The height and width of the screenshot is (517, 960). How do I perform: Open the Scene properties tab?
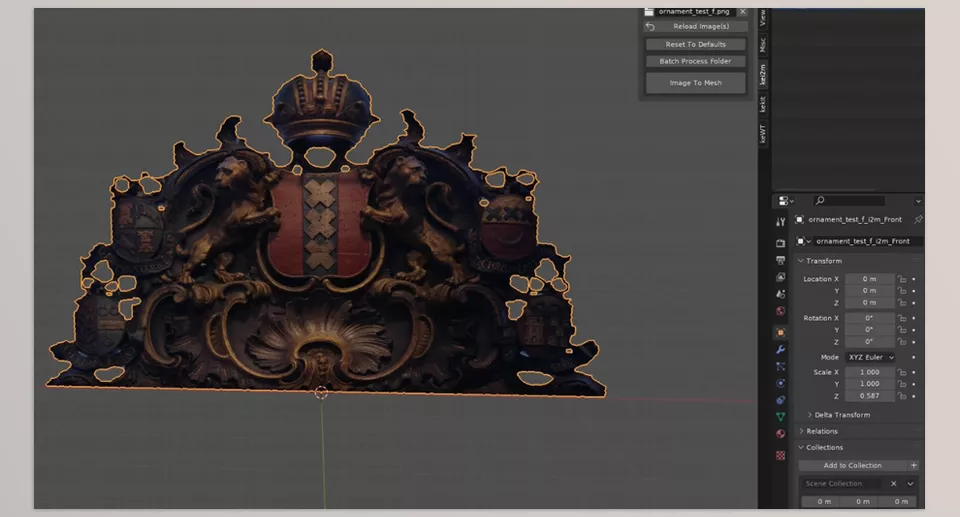(x=781, y=294)
